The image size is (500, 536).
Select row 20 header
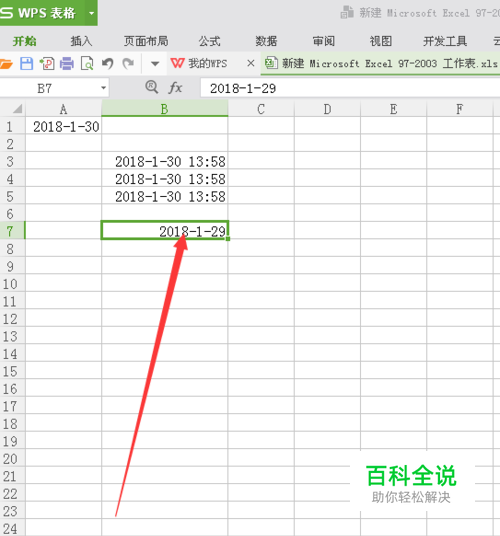pyautogui.click(x=12, y=458)
